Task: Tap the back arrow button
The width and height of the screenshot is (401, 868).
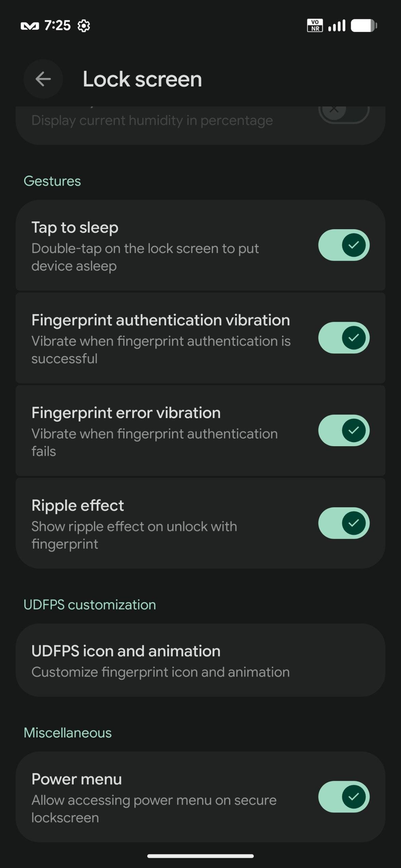Action: point(43,79)
